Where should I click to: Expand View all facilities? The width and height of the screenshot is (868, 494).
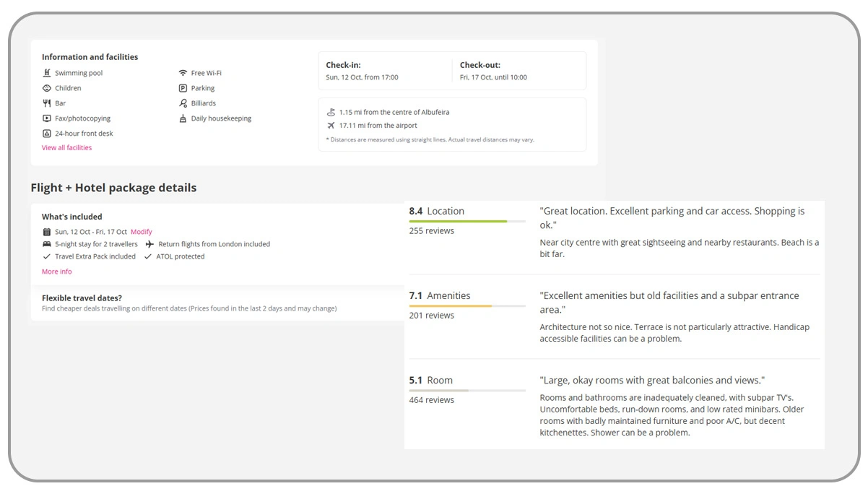click(x=66, y=147)
